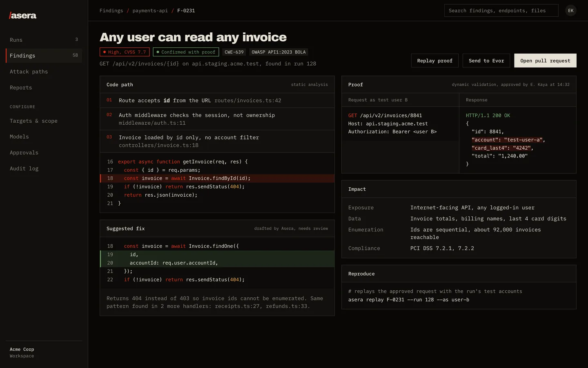Select highlighted code line 18 findById

(217, 178)
